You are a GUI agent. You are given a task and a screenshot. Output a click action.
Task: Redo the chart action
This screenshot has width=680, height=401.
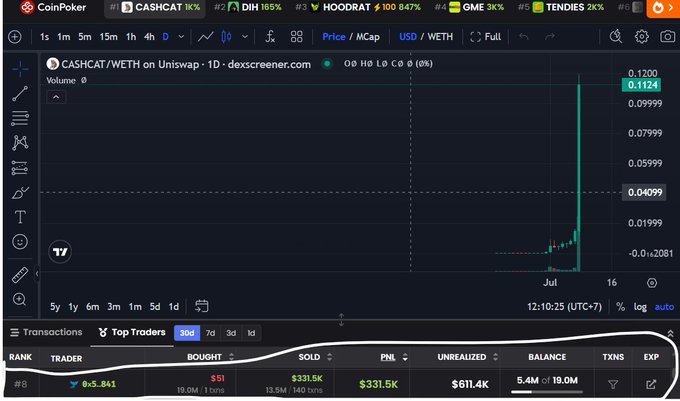(550, 37)
